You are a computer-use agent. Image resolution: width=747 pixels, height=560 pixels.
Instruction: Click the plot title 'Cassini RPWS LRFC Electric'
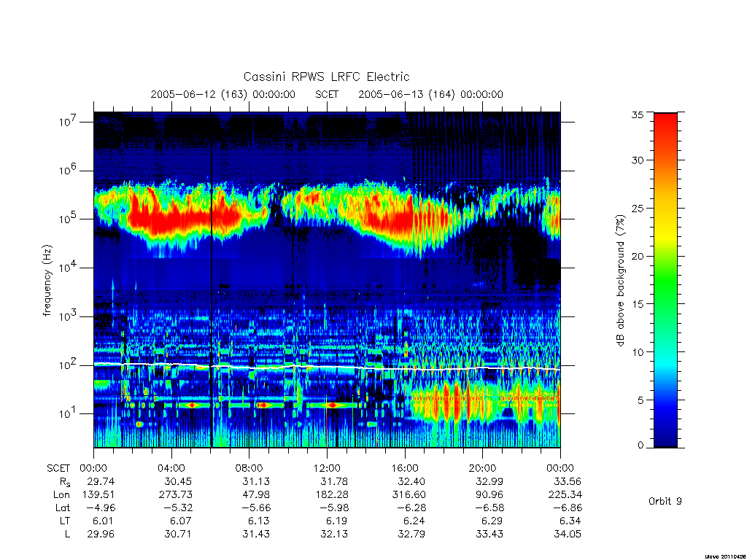pyautogui.click(x=326, y=77)
